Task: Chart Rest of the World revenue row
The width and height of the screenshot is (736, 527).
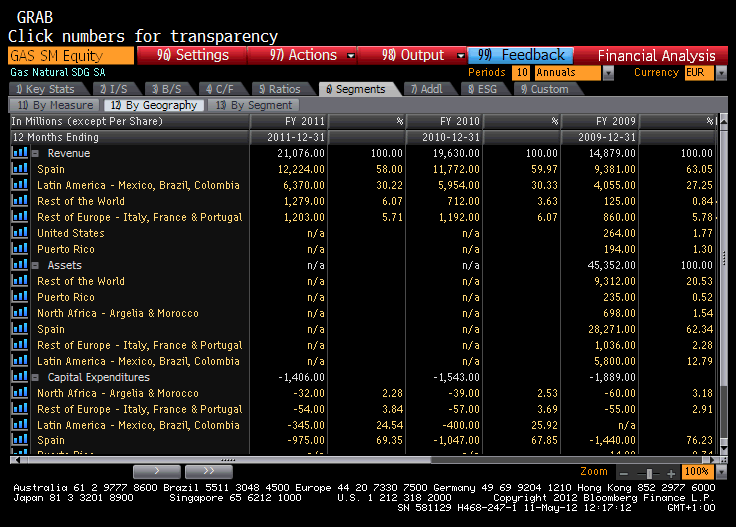Action: 20,201
